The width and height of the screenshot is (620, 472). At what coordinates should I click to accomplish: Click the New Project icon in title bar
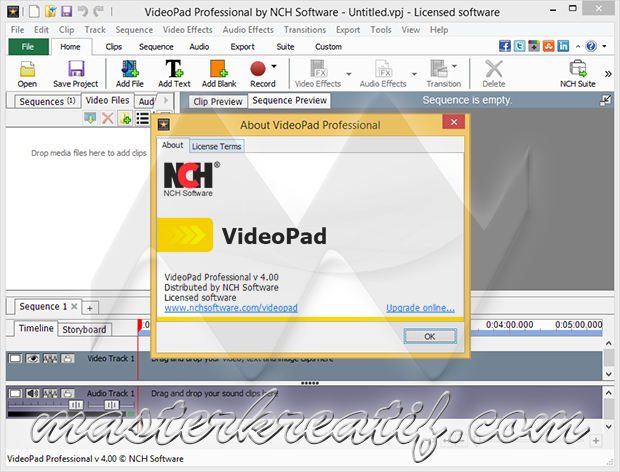(x=34, y=11)
